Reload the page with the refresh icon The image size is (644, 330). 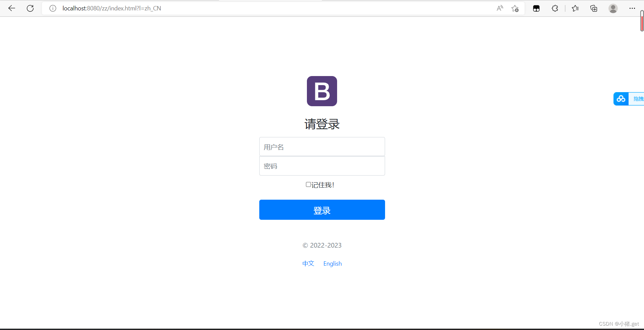click(30, 8)
